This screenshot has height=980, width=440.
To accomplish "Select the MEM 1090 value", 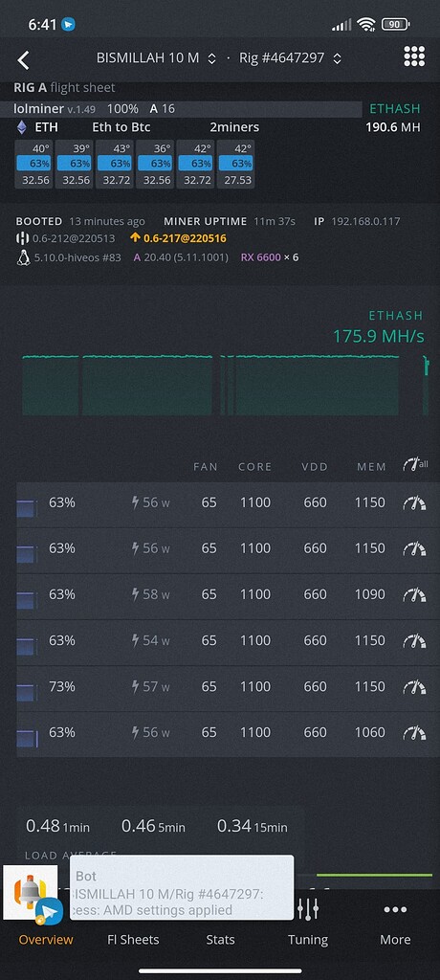I will point(370,594).
